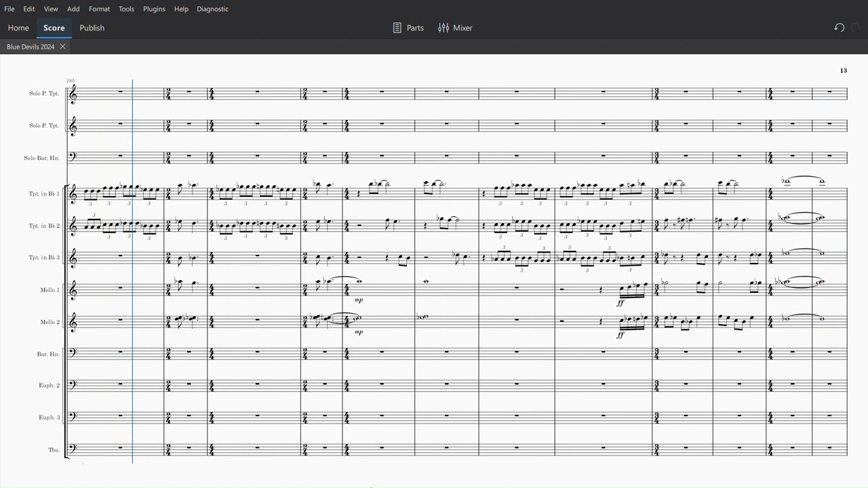Viewport: 868px width, 488px height.
Task: Open the Format menu
Action: coord(99,9)
